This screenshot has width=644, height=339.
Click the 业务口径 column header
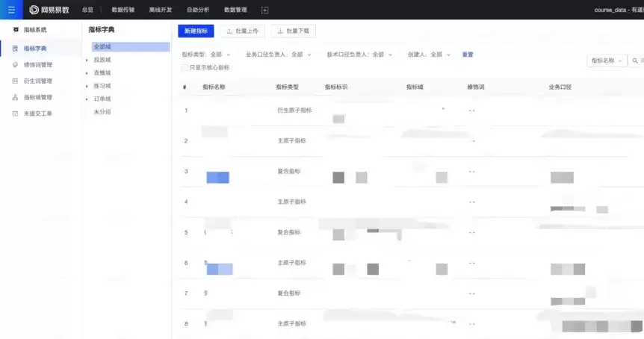tap(560, 87)
